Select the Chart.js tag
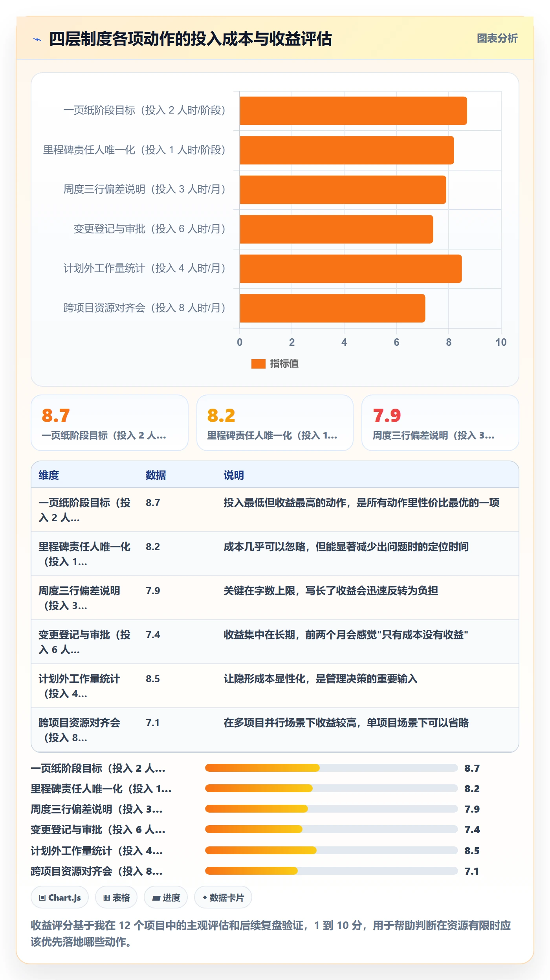Image resolution: width=550 pixels, height=980 pixels. click(x=60, y=897)
